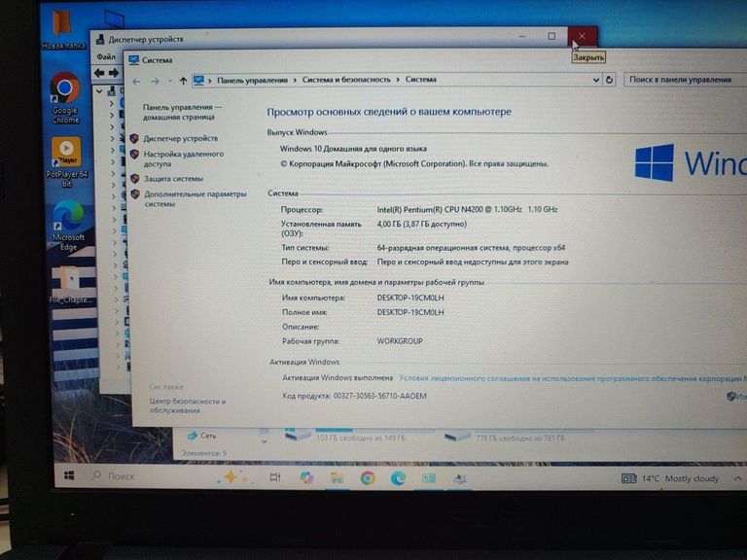
Task: Open 'Защита системы' sidebar link
Action: pos(173,179)
